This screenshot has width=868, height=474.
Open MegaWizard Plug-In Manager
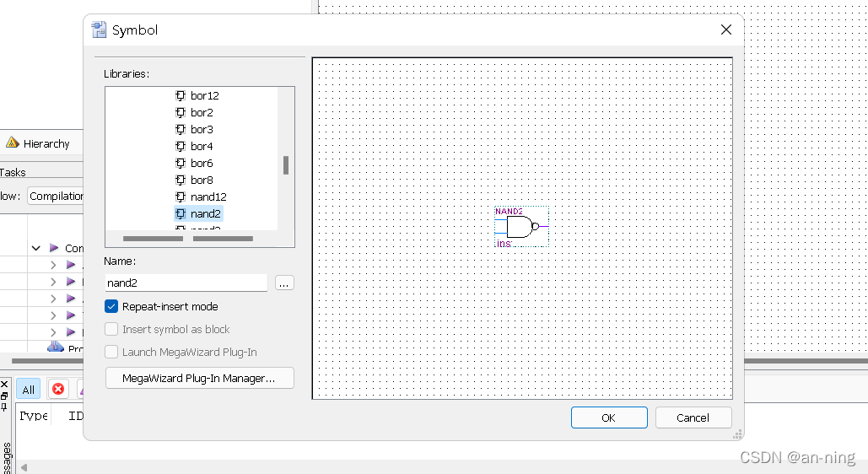pyautogui.click(x=199, y=378)
